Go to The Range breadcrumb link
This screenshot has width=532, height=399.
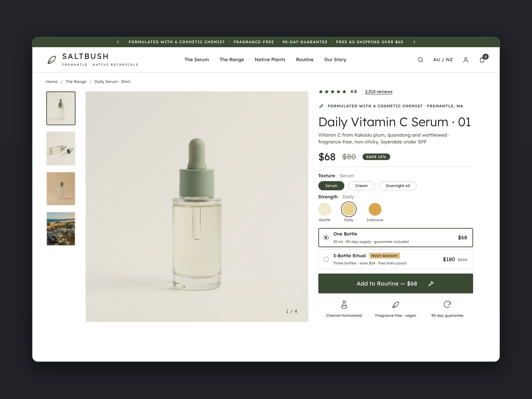pyautogui.click(x=76, y=82)
